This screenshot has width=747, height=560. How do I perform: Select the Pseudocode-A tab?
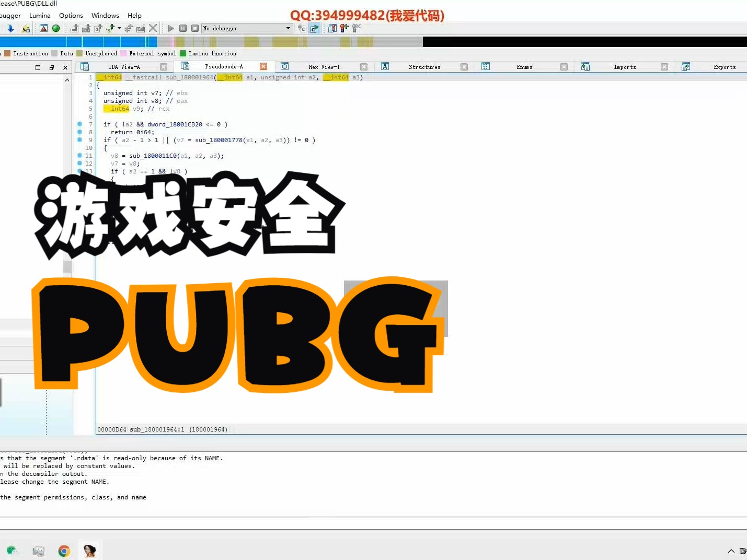[x=224, y=66]
